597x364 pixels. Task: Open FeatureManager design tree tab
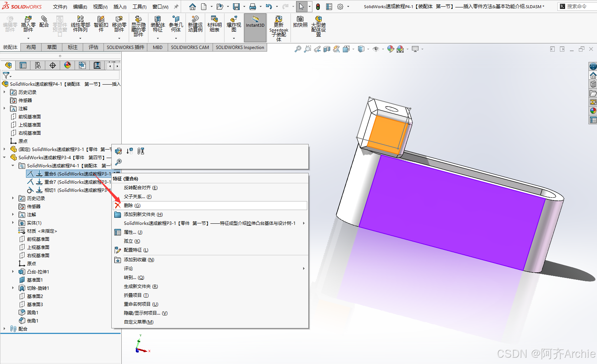pyautogui.click(x=8, y=65)
